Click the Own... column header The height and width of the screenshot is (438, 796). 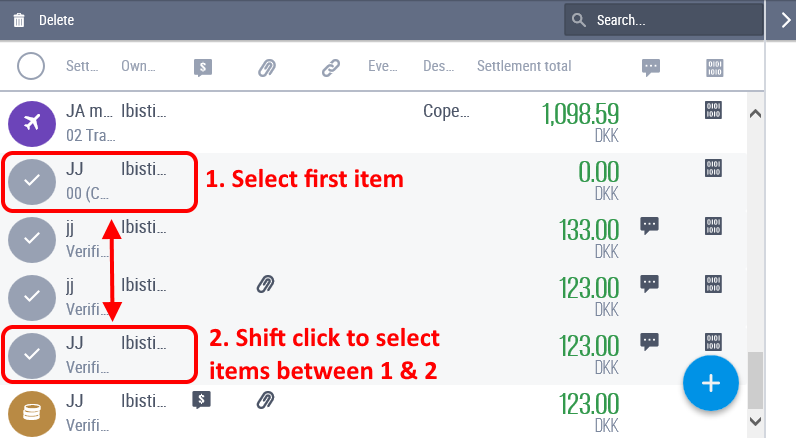pos(138,66)
